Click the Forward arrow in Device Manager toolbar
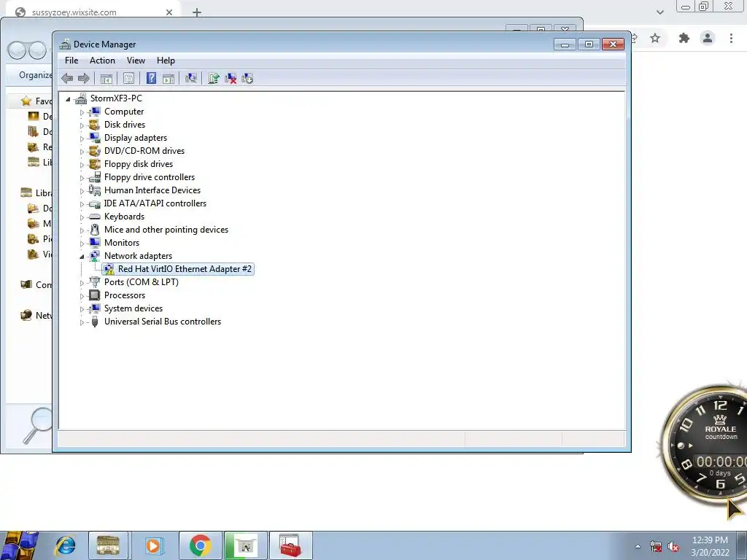This screenshot has width=747, height=560. pos(83,79)
